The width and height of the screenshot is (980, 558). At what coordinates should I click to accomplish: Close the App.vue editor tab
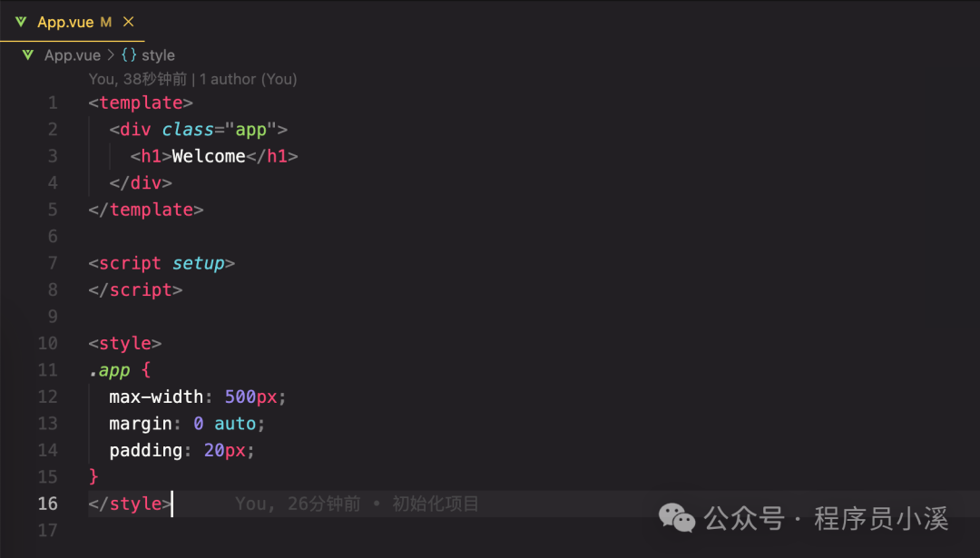(128, 22)
